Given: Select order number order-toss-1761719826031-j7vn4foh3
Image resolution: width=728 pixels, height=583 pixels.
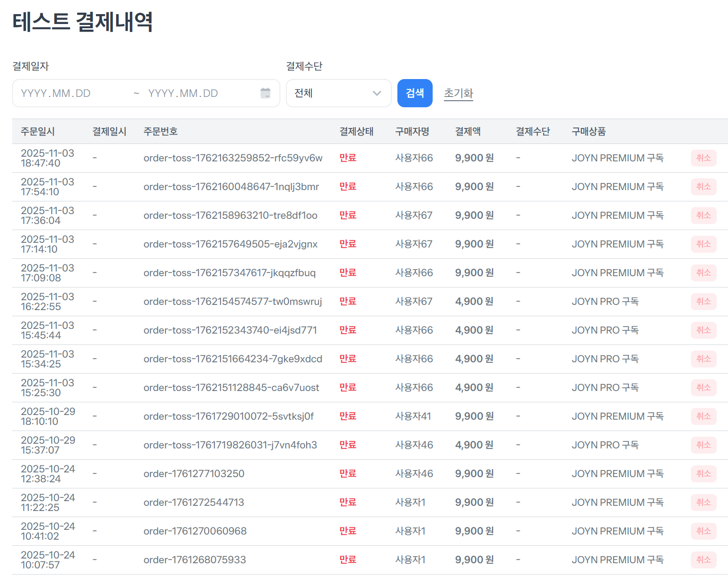Looking at the screenshot, I should point(230,445).
